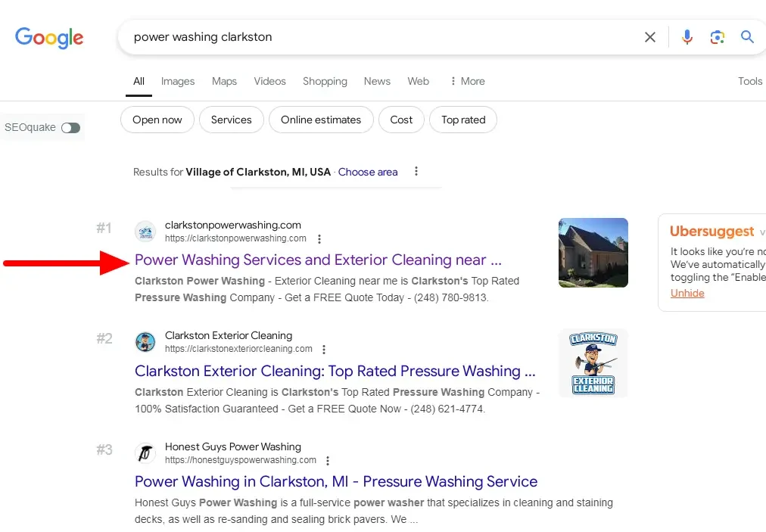Viewport: 766px width, 532px height.
Task: Click the Honest Guys Power Washing favicon
Action: [x=145, y=453]
